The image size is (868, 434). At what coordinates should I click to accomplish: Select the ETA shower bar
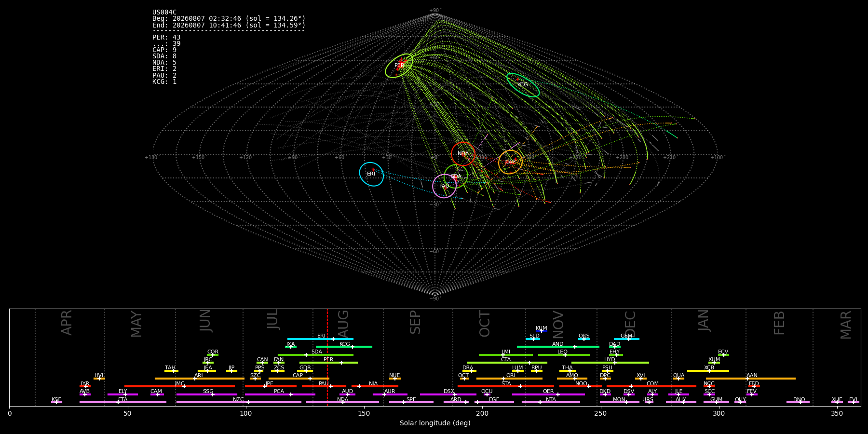pyautogui.click(x=123, y=402)
